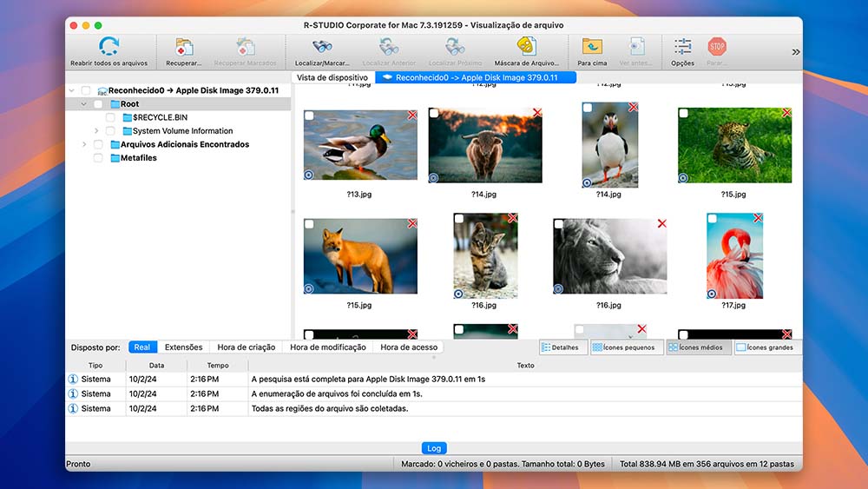Sort by Hora de criação
This screenshot has width=868, height=489.
[x=247, y=347]
